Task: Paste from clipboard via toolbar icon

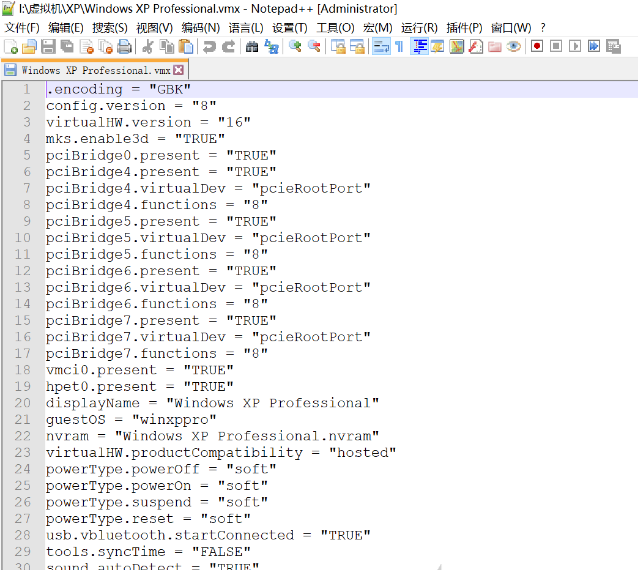Action: 186,46
